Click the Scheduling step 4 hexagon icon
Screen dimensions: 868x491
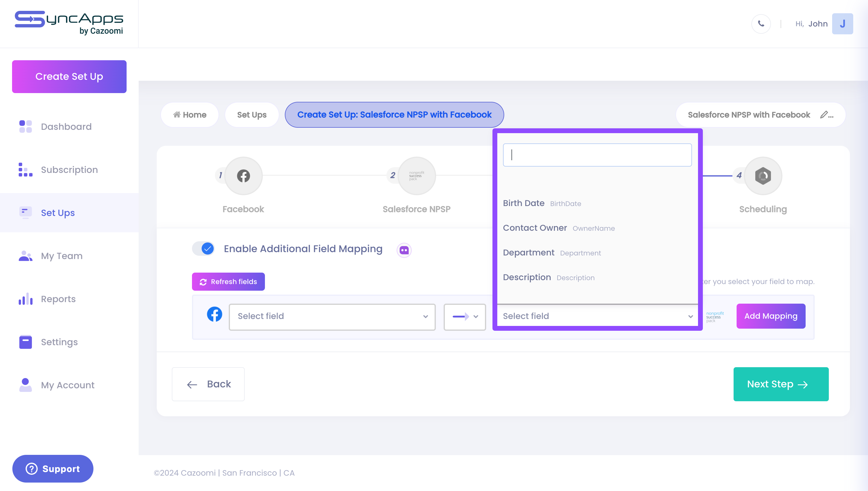click(x=763, y=176)
